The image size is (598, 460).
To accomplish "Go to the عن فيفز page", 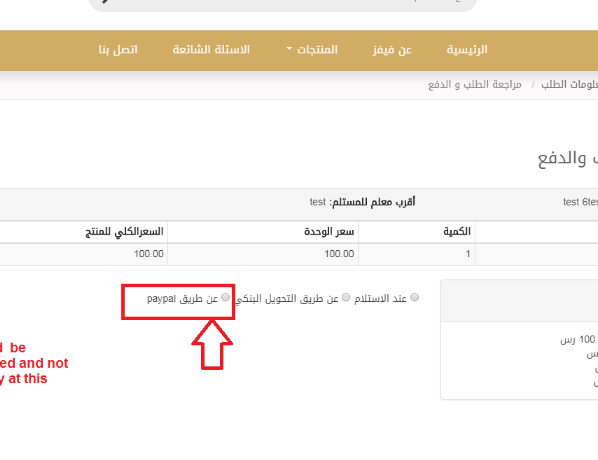I will (392, 50).
